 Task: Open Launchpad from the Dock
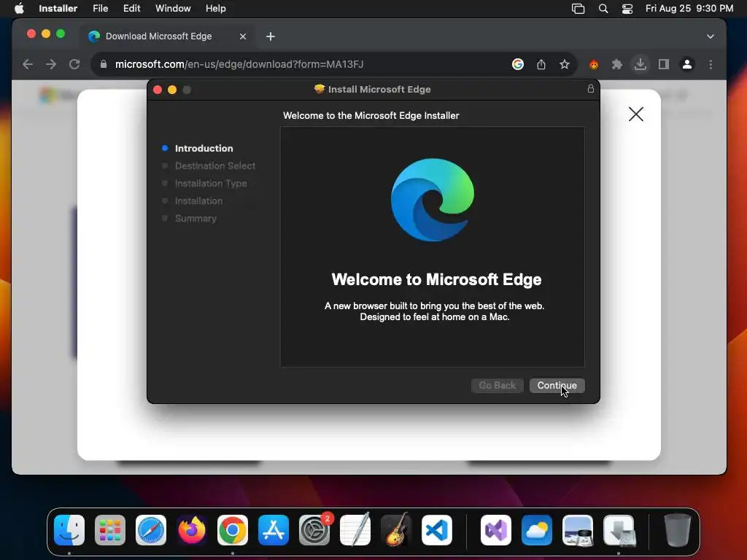[110, 530]
